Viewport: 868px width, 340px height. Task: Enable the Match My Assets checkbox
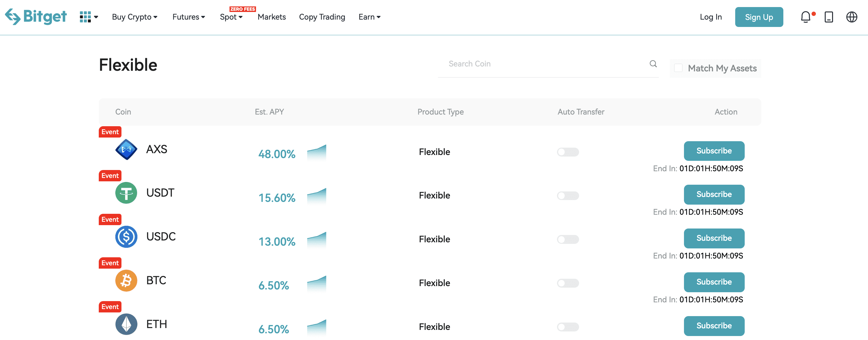[678, 68]
